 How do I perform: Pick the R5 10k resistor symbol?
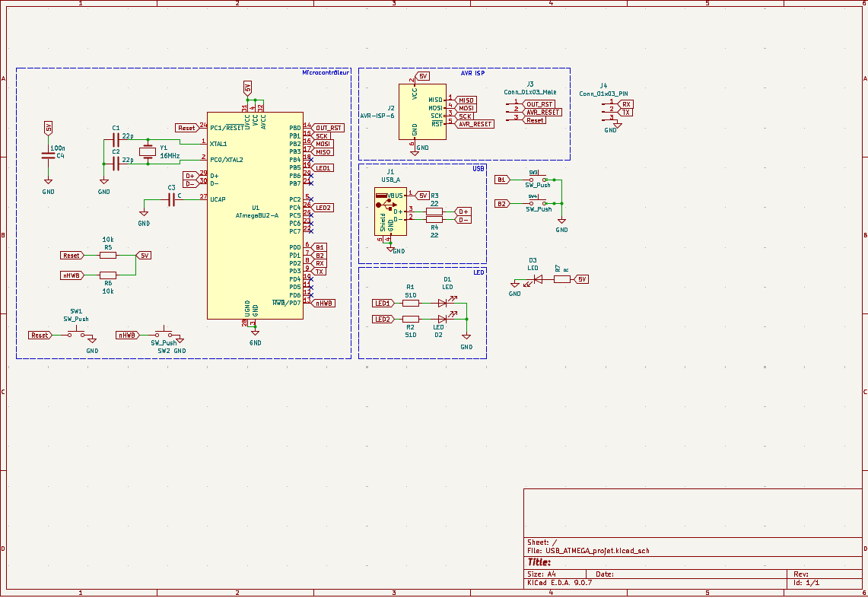pyautogui.click(x=108, y=256)
